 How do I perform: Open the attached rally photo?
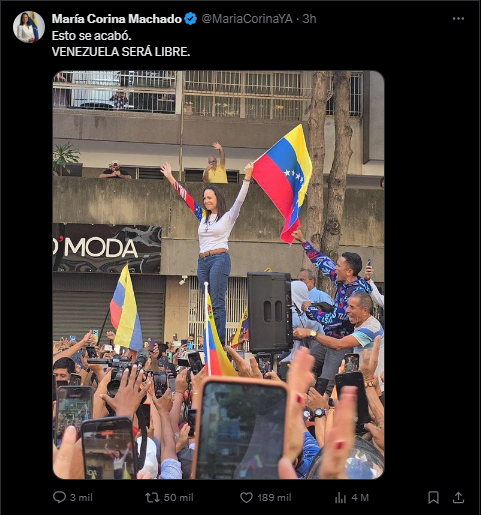[218, 275]
